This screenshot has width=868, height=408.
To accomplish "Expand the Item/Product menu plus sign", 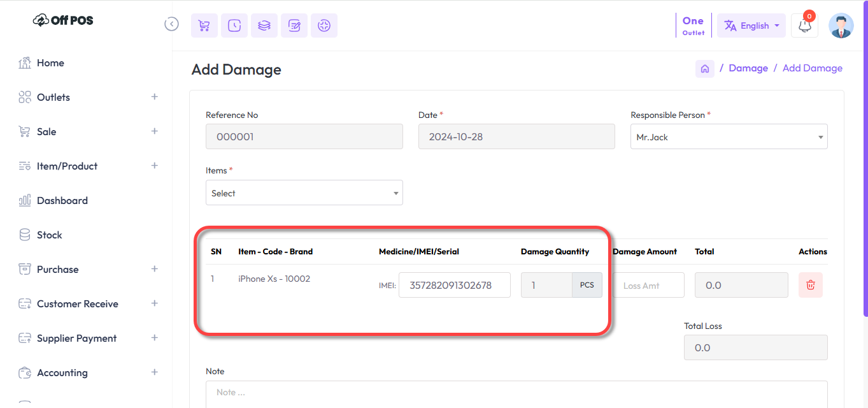I will click(154, 166).
